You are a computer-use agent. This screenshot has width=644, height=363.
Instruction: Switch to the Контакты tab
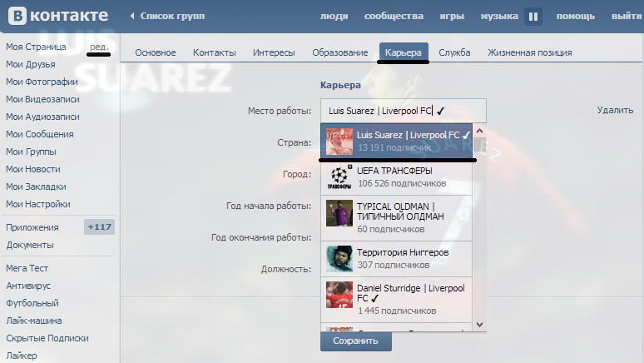point(215,52)
